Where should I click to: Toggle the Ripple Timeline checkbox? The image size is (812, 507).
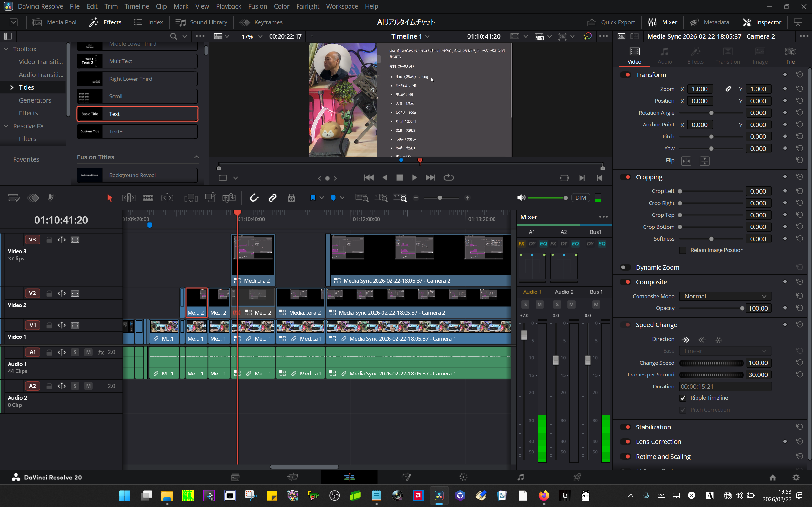tap(683, 398)
